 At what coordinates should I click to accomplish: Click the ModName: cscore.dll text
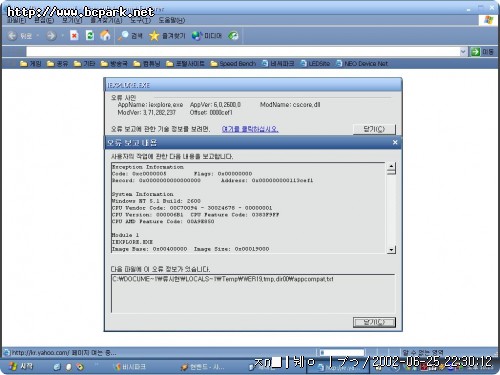point(290,105)
